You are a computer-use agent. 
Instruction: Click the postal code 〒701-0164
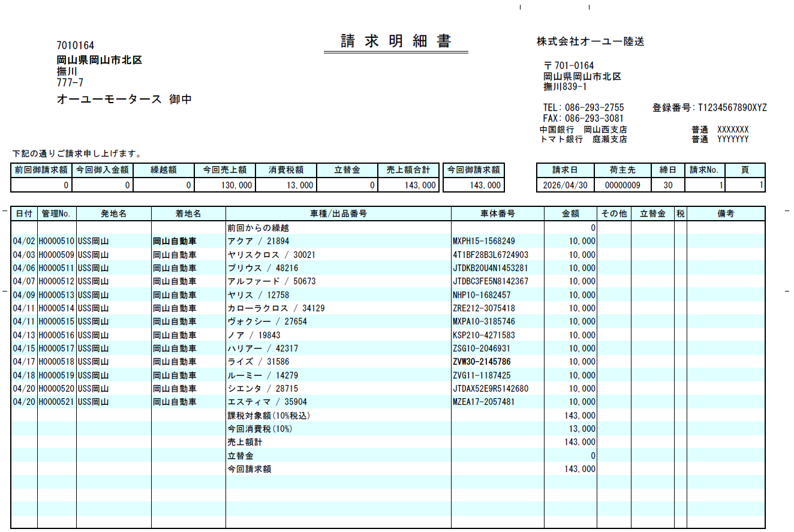click(x=569, y=65)
